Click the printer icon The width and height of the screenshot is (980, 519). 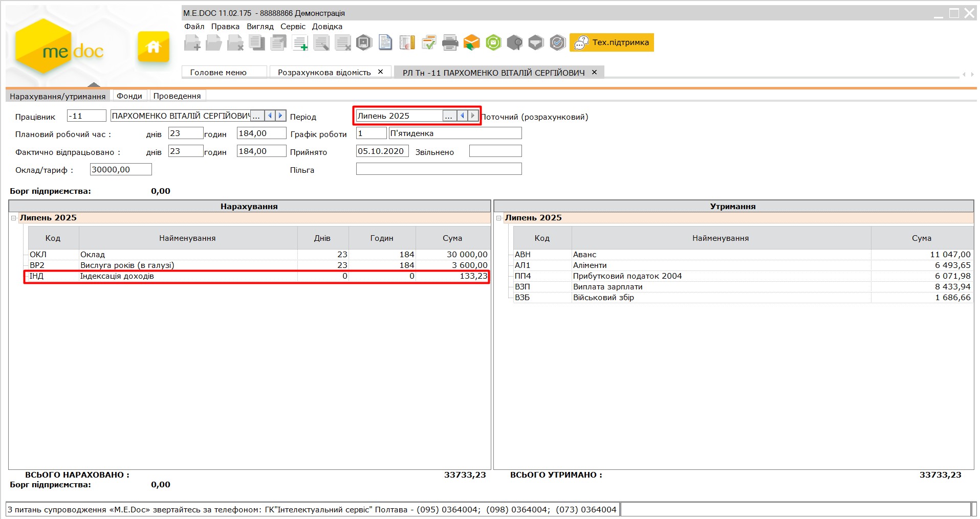450,42
